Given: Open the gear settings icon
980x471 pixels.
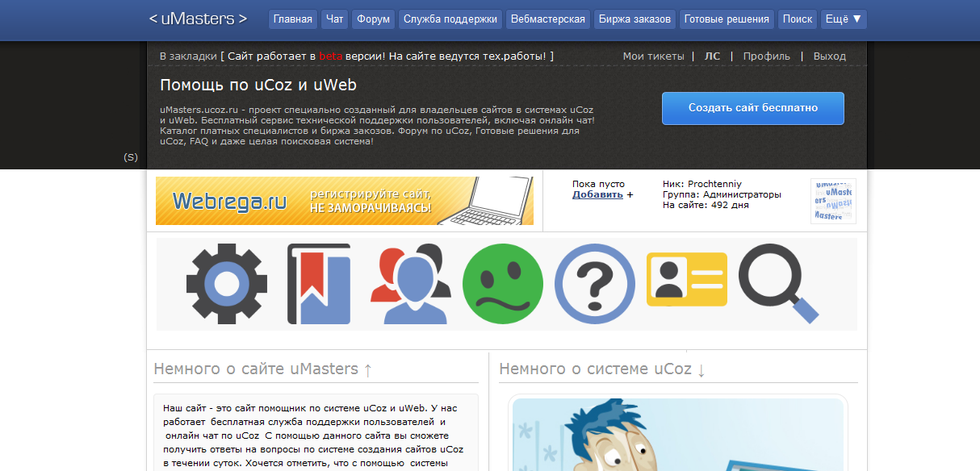Looking at the screenshot, I should coord(227,283).
